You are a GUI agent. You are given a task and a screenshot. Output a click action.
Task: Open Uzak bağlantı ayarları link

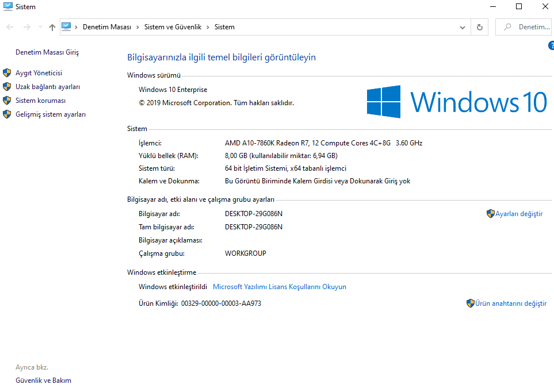point(48,87)
